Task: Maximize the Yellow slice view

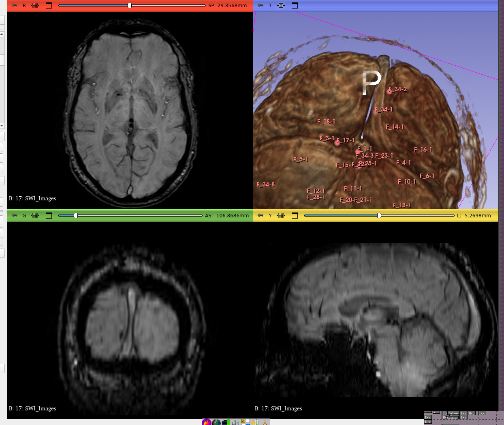Action: (x=295, y=216)
